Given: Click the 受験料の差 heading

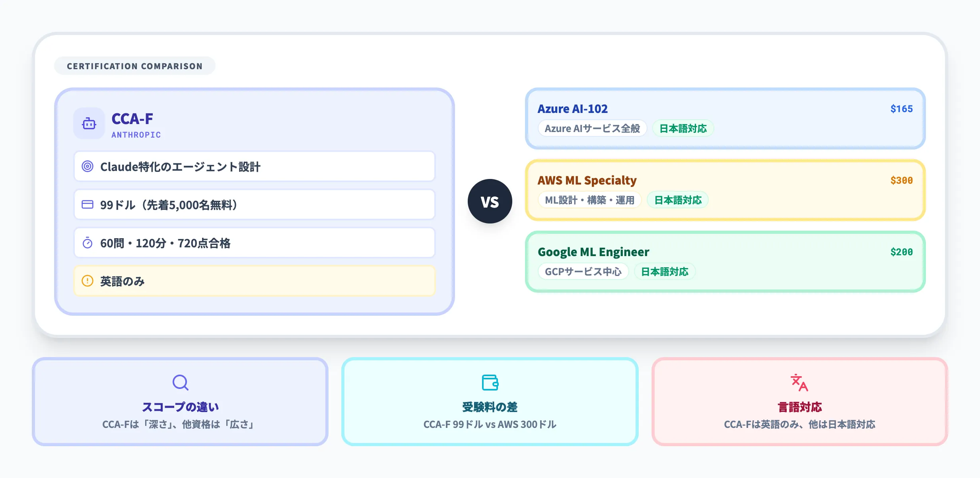Looking at the screenshot, I should tap(490, 407).
